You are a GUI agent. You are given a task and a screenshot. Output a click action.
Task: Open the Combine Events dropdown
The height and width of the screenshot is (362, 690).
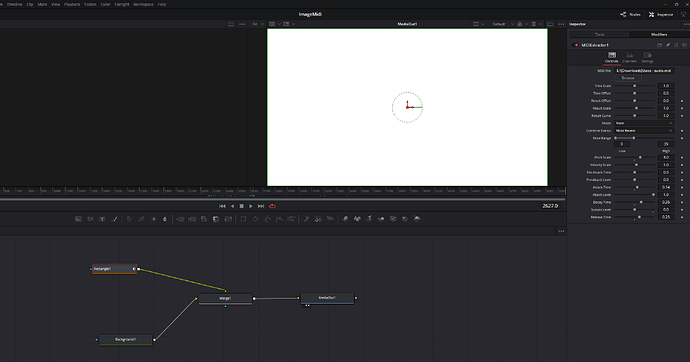tap(644, 131)
